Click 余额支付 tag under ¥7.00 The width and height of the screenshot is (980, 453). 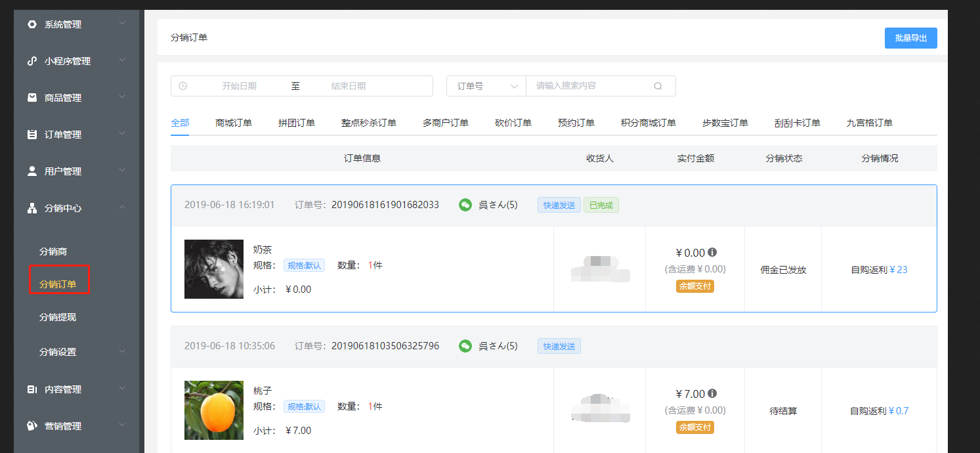pos(695,427)
